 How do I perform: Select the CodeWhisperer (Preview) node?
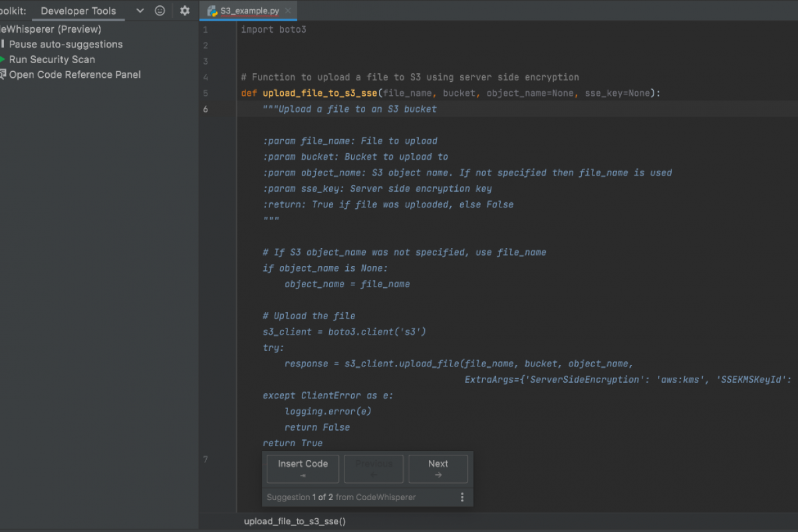(x=51, y=29)
